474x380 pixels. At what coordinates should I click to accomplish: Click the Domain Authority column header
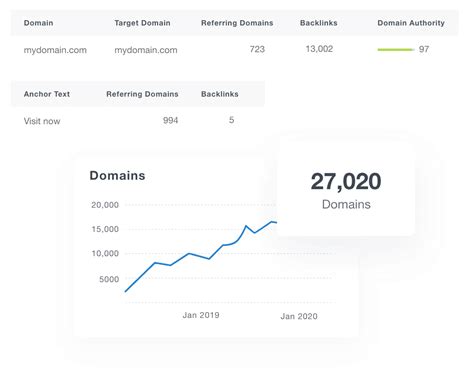click(411, 23)
